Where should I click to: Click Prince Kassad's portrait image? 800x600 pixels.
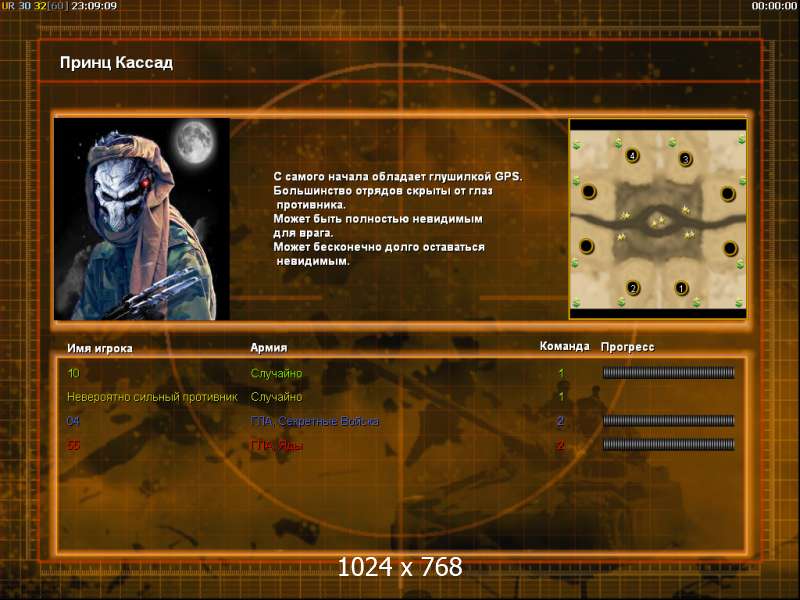click(142, 219)
